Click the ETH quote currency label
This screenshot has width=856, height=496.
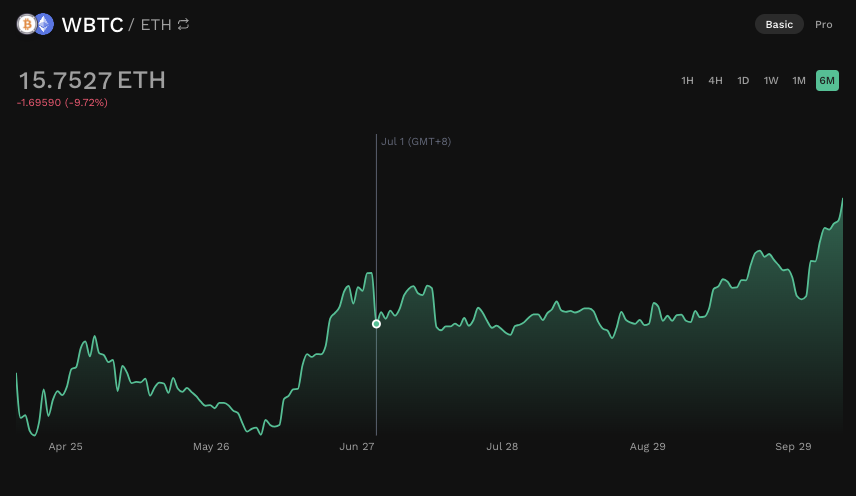156,25
